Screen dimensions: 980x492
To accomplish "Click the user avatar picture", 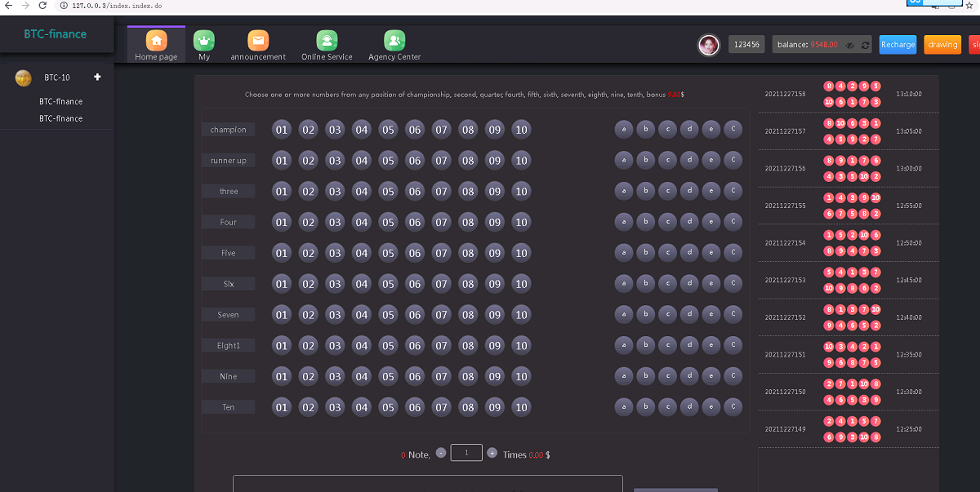I will (x=709, y=45).
